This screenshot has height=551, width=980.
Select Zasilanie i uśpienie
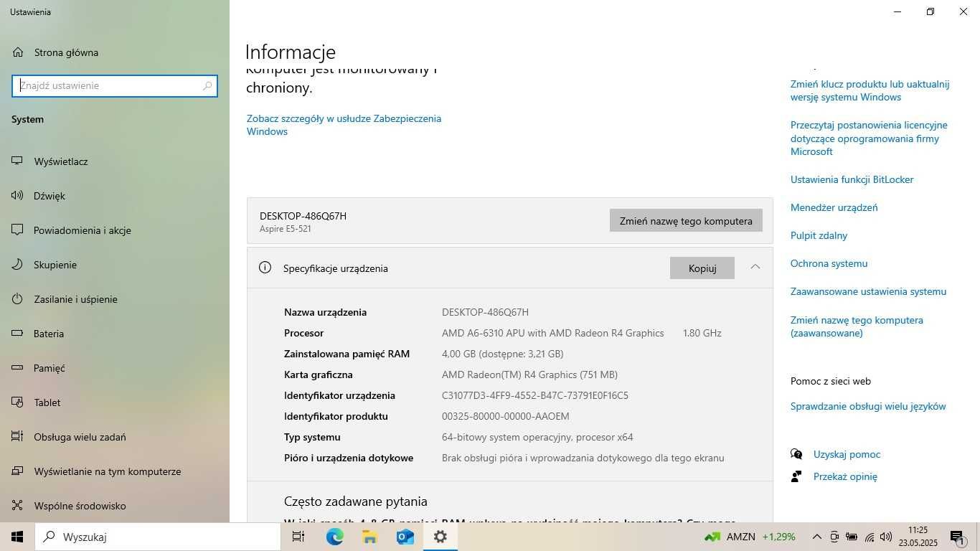click(x=115, y=299)
